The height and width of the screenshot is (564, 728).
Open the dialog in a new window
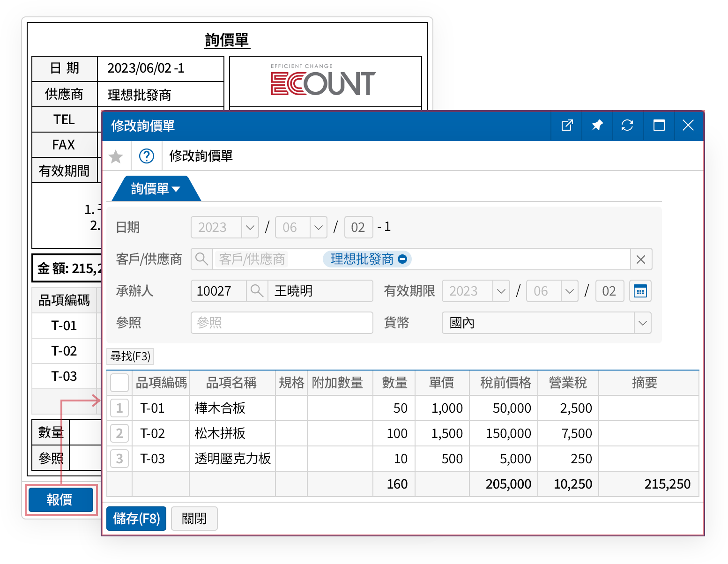point(567,126)
